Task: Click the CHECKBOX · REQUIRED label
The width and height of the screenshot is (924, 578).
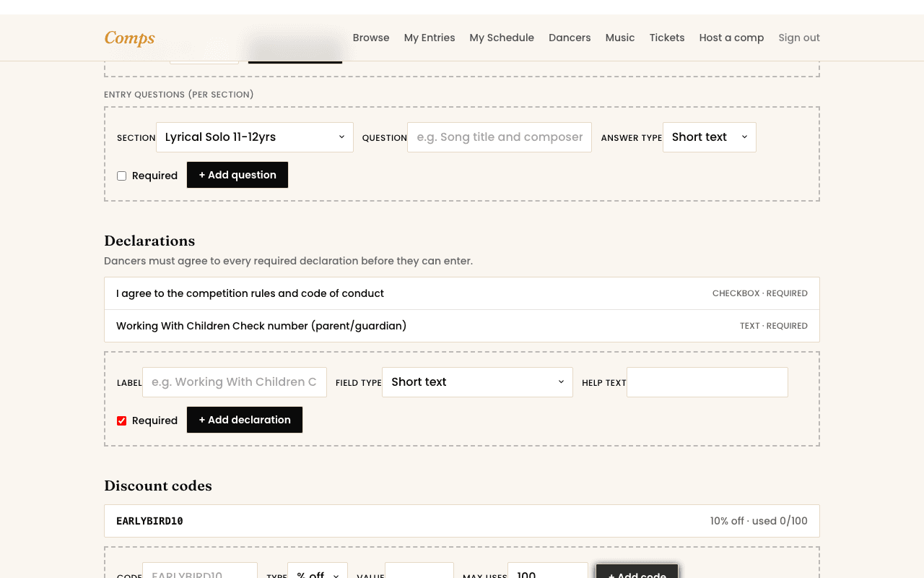Action: (760, 293)
